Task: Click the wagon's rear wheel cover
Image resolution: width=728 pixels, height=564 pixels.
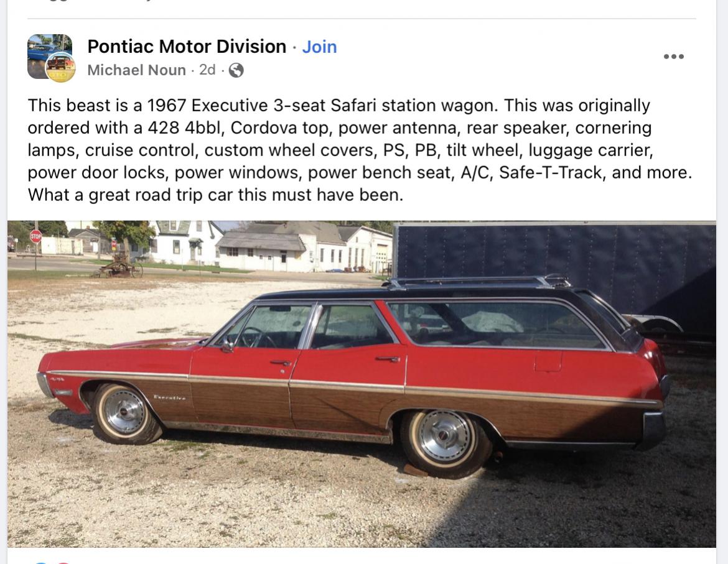Action: click(444, 437)
